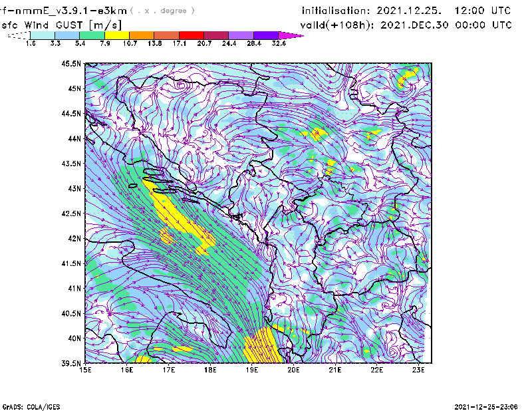Click the 32.6 legend value
This screenshot has height=411, width=532.
pyautogui.click(x=279, y=43)
